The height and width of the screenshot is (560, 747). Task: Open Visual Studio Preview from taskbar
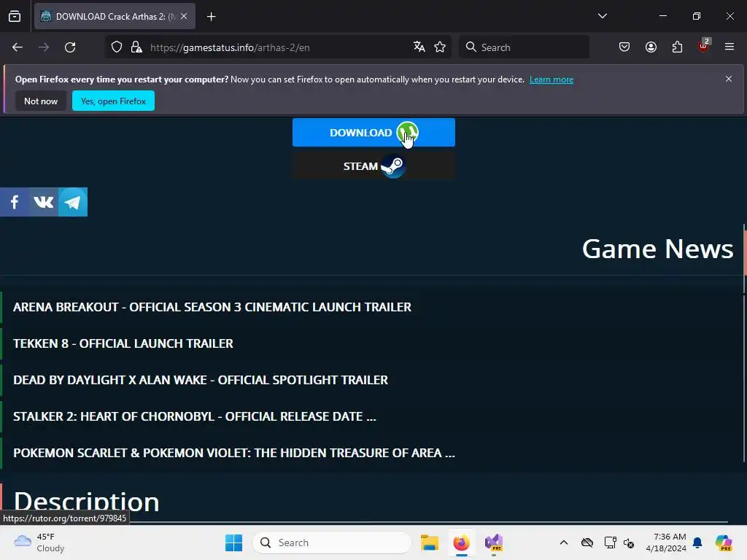pyautogui.click(x=494, y=542)
